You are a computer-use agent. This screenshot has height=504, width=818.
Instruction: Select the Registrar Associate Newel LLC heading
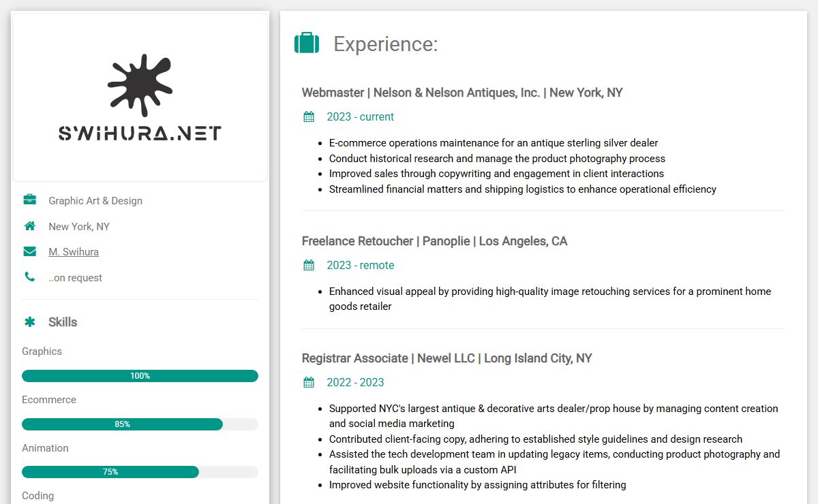point(446,358)
